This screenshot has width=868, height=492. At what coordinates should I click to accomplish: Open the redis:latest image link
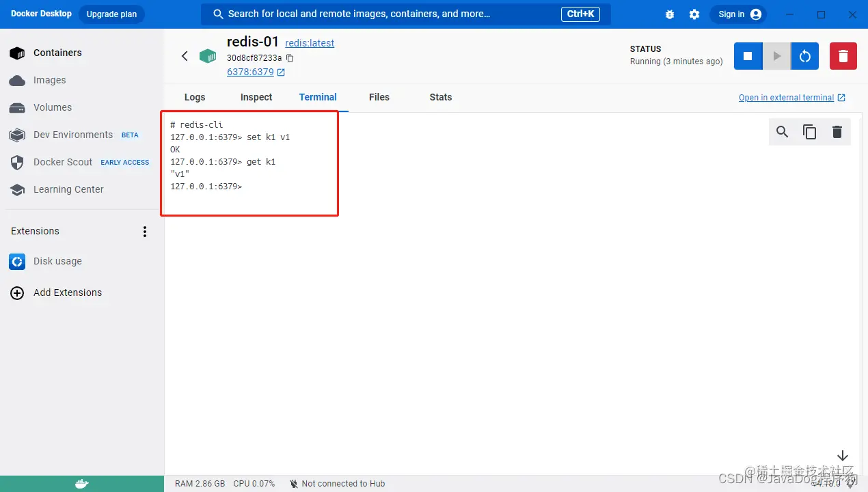[x=310, y=43]
